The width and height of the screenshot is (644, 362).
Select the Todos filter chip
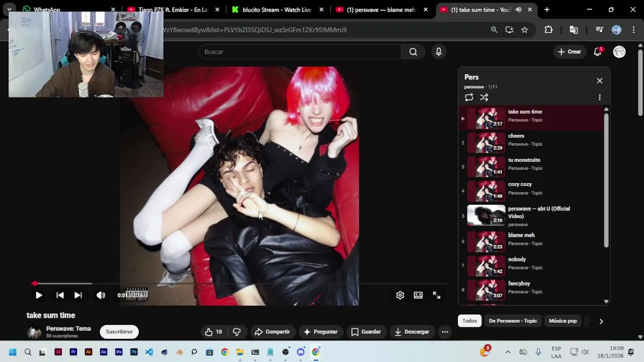pyautogui.click(x=469, y=321)
